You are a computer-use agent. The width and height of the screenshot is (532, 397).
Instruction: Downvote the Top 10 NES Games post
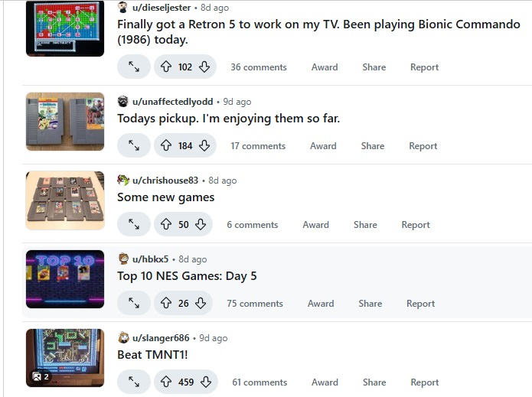[201, 303]
